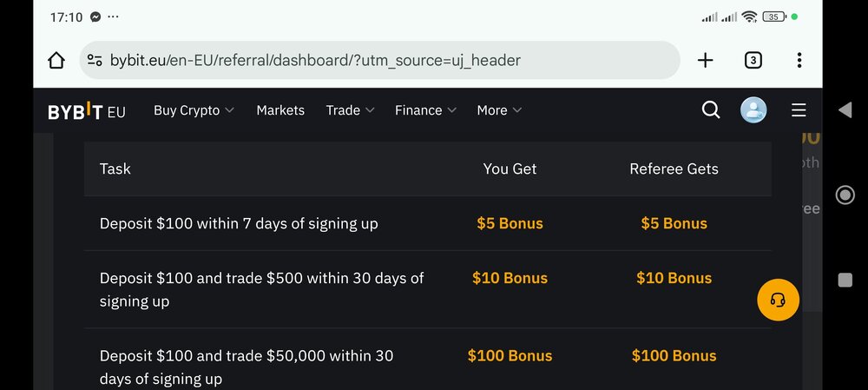Open the user profile avatar
Screen dimensions: 868x390
click(753, 110)
